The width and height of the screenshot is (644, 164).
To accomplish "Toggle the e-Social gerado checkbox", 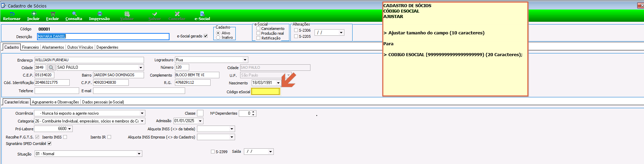I will point(205,36).
